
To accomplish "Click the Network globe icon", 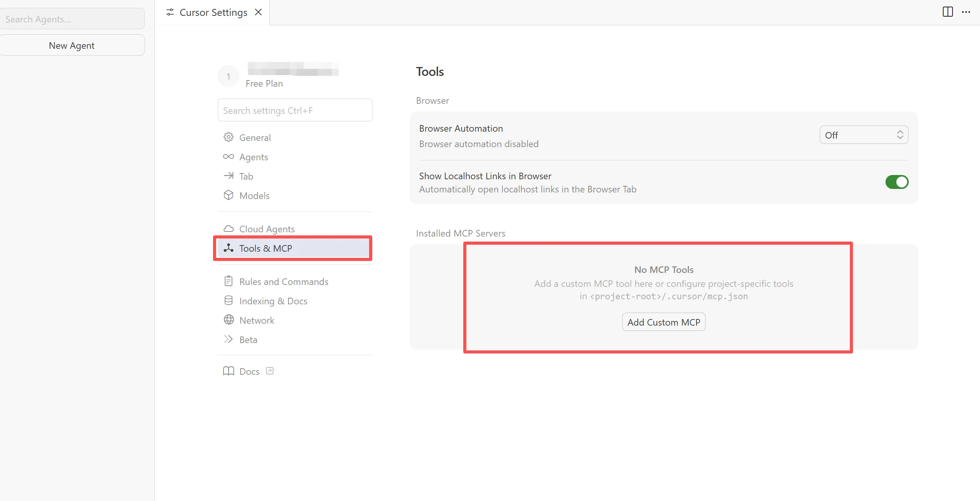I will (x=229, y=320).
